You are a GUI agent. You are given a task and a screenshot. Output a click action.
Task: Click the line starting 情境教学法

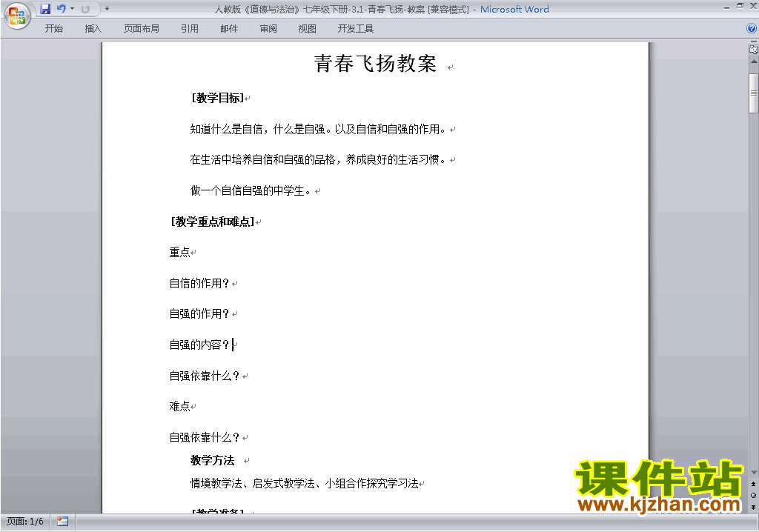click(304, 483)
